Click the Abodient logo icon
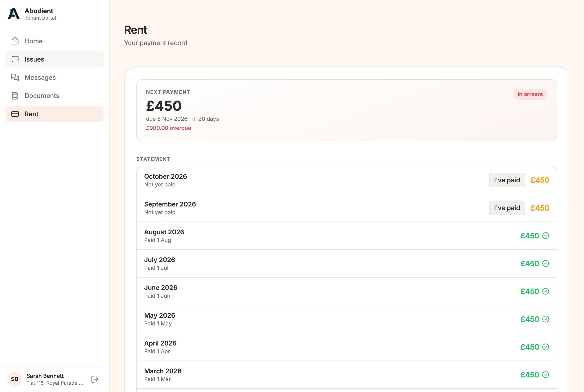584x392 pixels. [13, 14]
